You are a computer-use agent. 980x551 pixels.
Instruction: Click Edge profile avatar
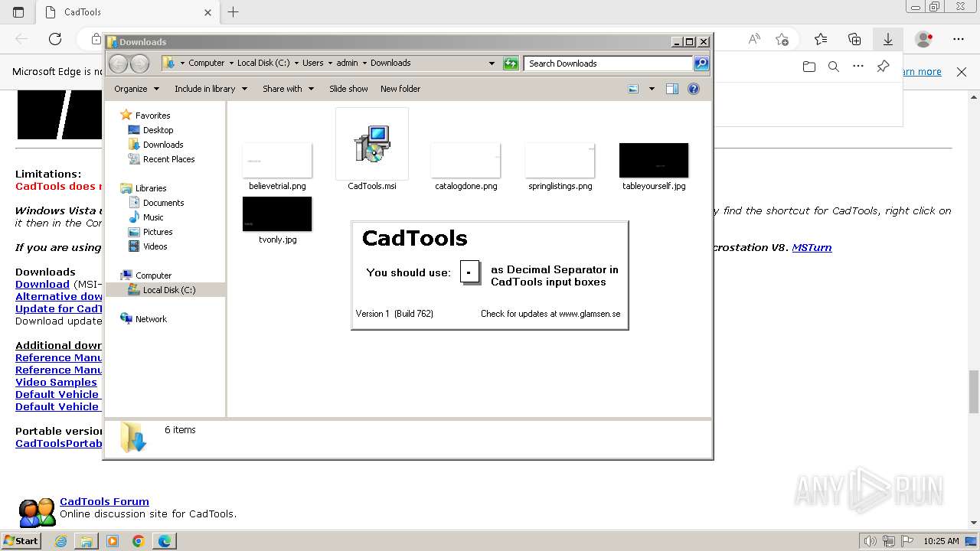924,39
